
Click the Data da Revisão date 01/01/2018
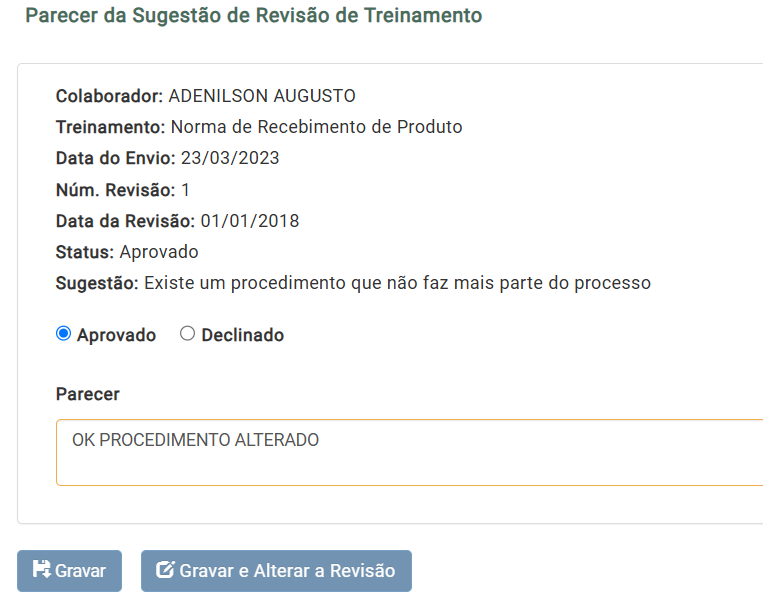coord(250,221)
